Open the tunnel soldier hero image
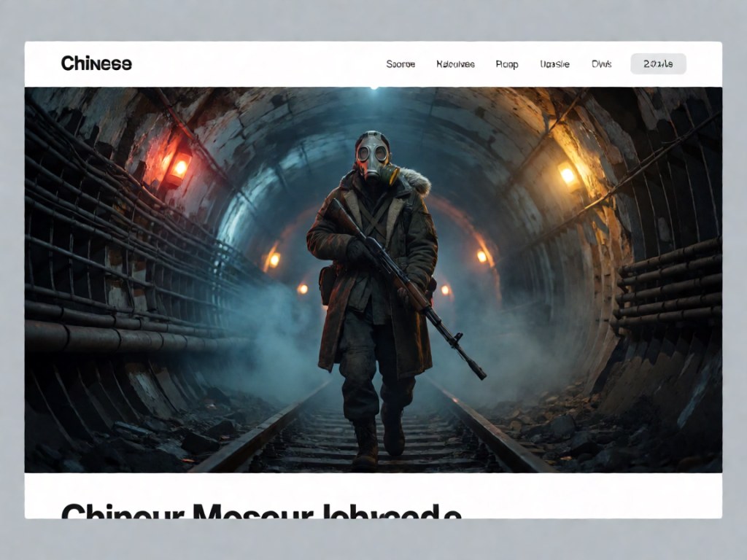 tap(373, 279)
